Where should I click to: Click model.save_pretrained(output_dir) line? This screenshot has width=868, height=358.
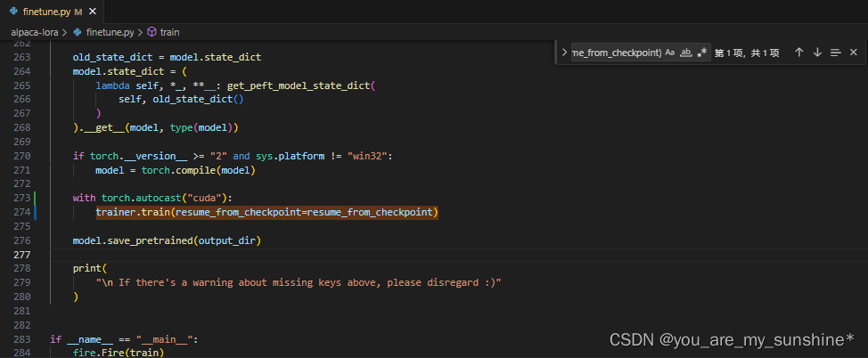coord(167,240)
